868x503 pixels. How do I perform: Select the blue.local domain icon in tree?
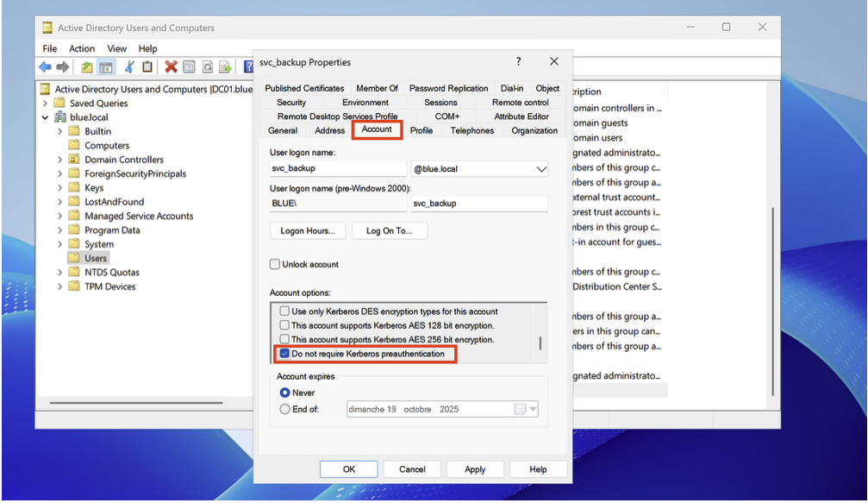pos(60,117)
